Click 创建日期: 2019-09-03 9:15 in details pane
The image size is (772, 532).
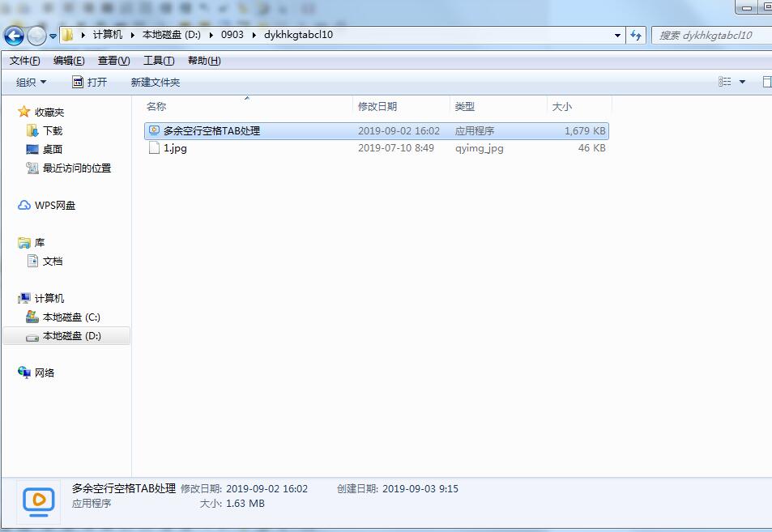coord(398,489)
